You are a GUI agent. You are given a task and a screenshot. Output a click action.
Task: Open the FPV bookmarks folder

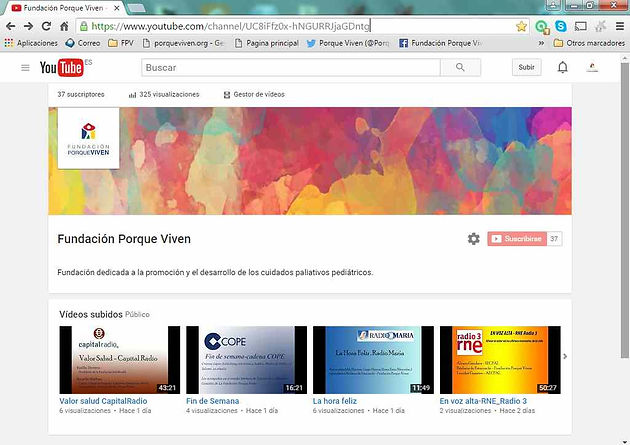(x=121, y=43)
